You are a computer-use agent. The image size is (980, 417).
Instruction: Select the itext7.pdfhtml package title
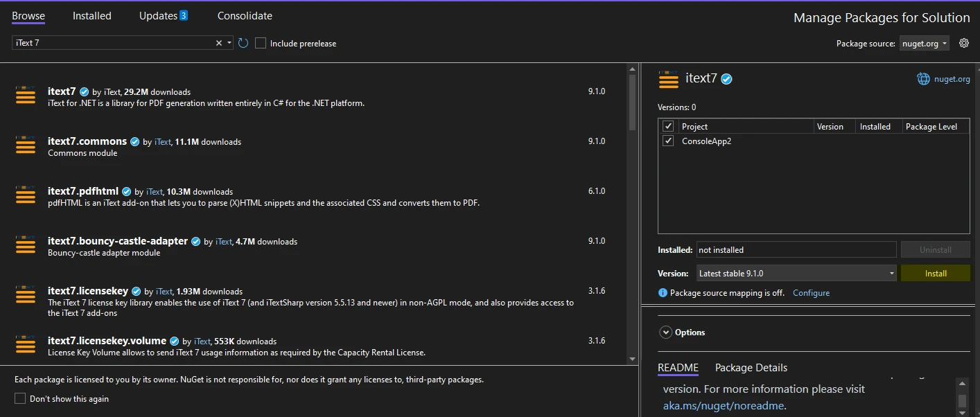click(83, 191)
